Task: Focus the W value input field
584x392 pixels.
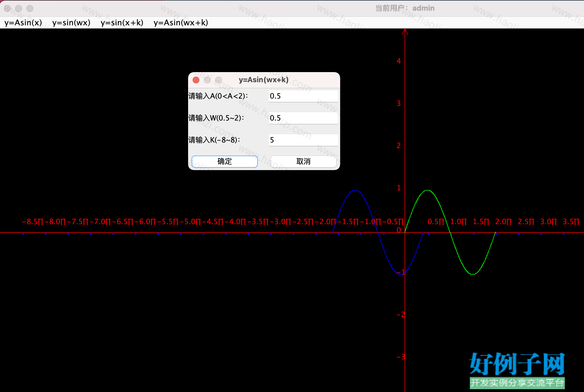Action: 303,118
